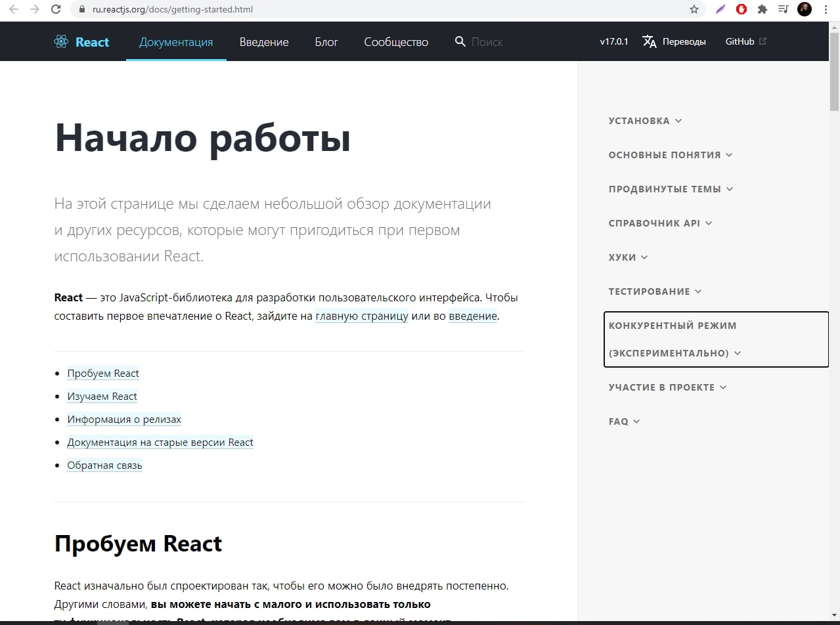Click the GitHub external link icon

tap(763, 41)
